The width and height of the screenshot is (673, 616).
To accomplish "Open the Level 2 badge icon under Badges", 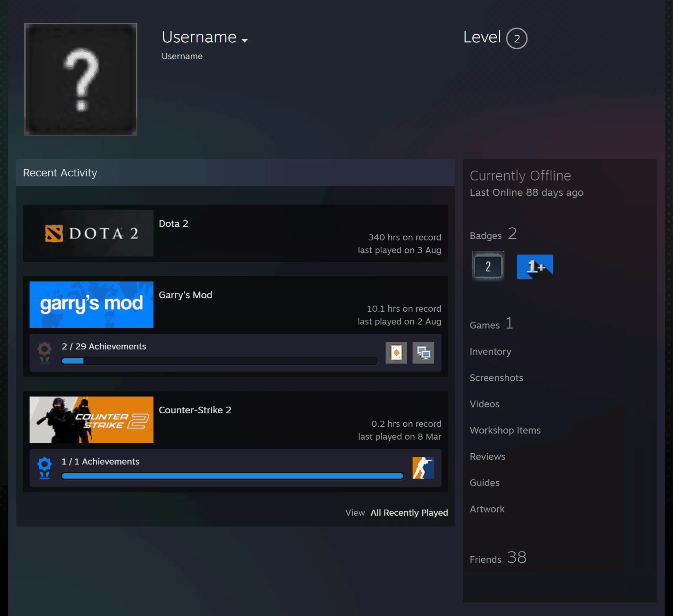I will click(488, 266).
